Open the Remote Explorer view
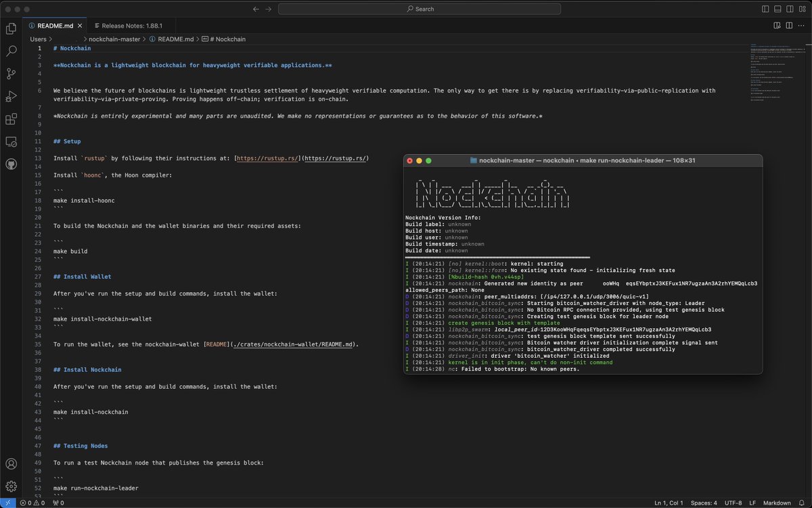 [11, 142]
